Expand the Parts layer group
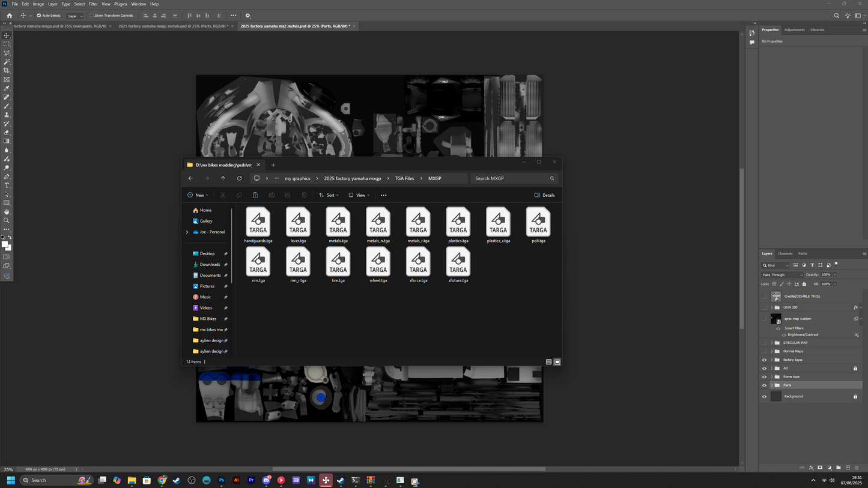868x488 pixels. click(771, 385)
